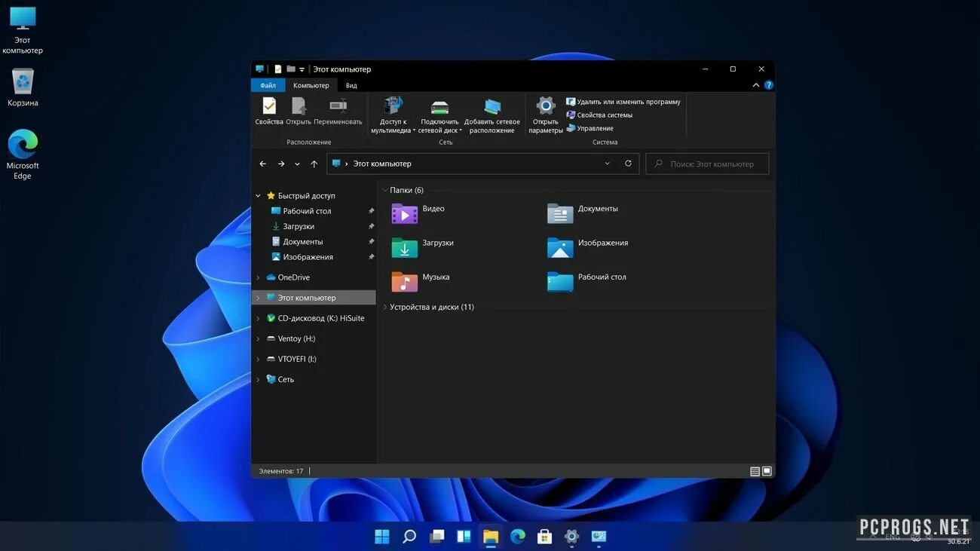This screenshot has height=551, width=980.
Task: Select the Видео folder icon
Action: [x=405, y=214]
